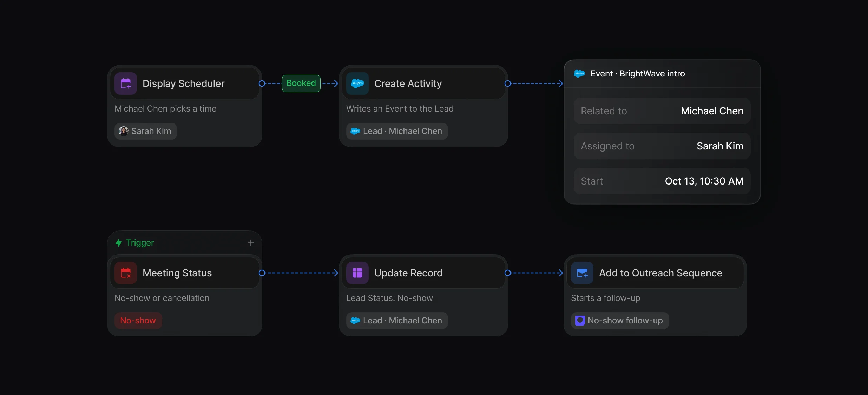Select the Display Scheduler node title

click(x=183, y=83)
